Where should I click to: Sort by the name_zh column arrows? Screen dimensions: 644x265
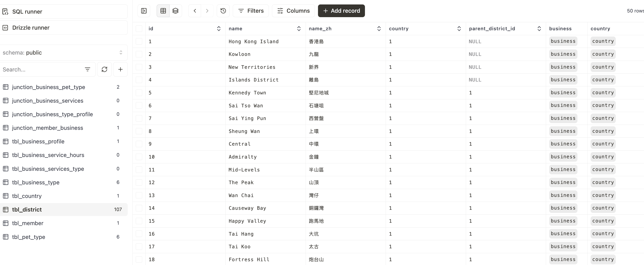(x=379, y=29)
